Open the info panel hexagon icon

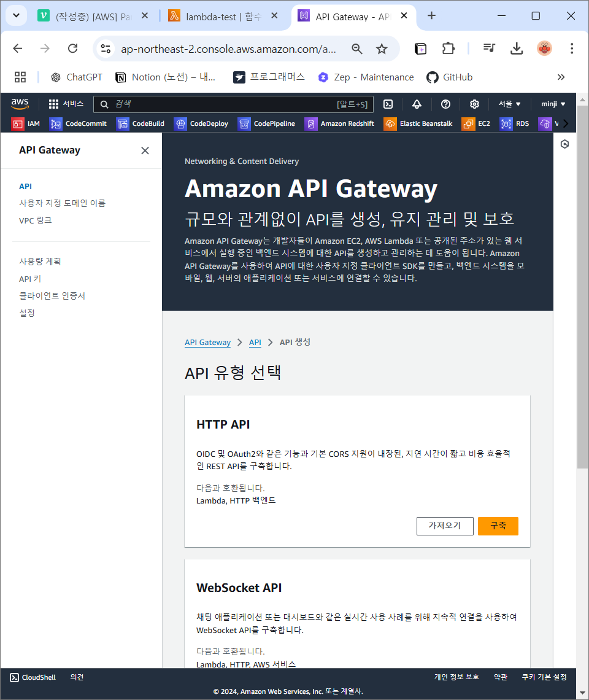pyautogui.click(x=565, y=144)
